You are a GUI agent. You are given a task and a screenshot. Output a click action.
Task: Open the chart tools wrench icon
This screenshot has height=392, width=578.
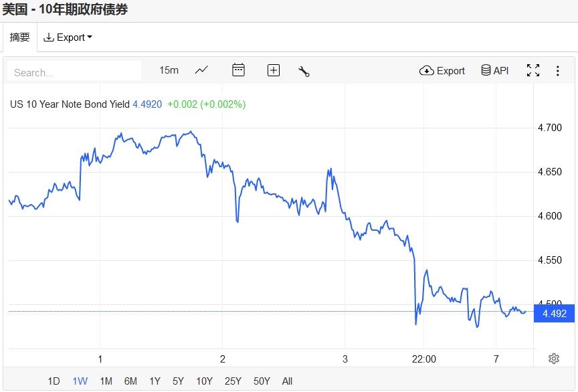click(304, 71)
